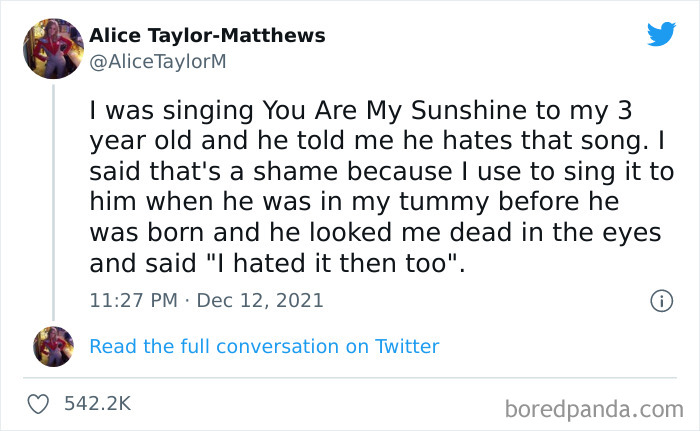Click the vertical thread line below the avatar
The image size is (700, 431).
click(53, 200)
